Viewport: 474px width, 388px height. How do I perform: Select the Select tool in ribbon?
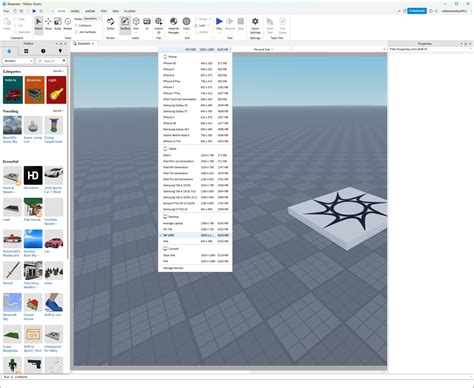[x=39, y=24]
